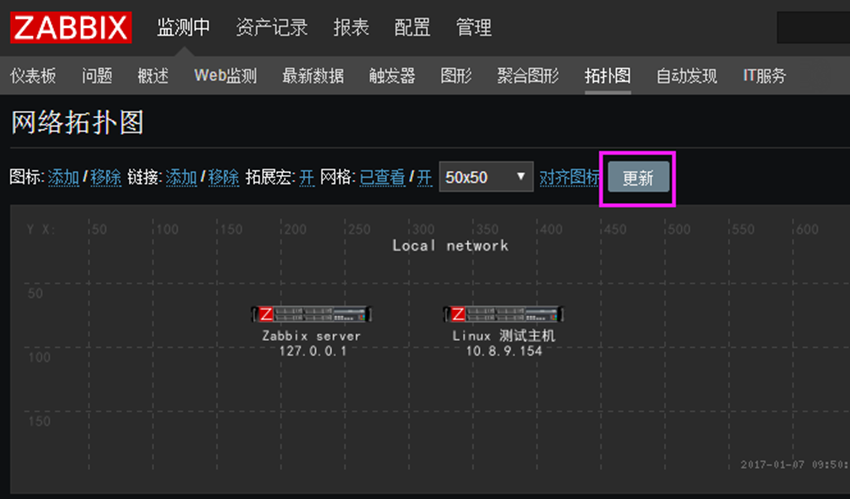850x499 pixels.
Task: Open the 资产记录 main menu
Action: (x=272, y=27)
